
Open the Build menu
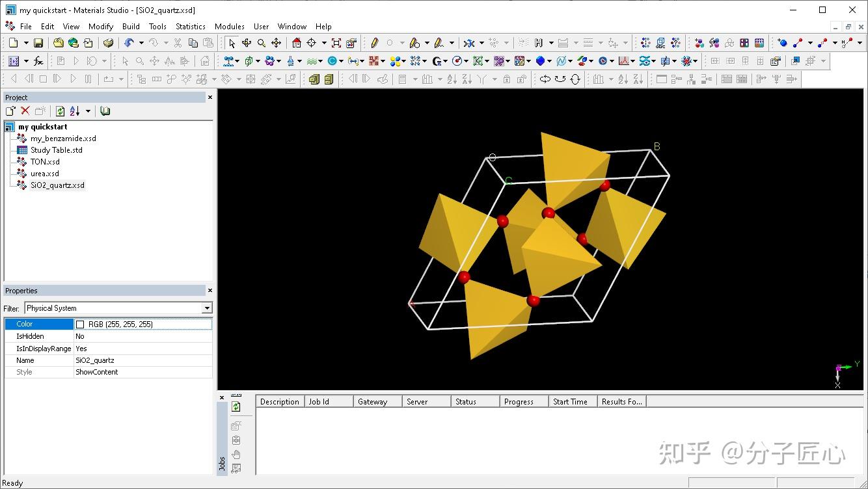click(x=131, y=27)
